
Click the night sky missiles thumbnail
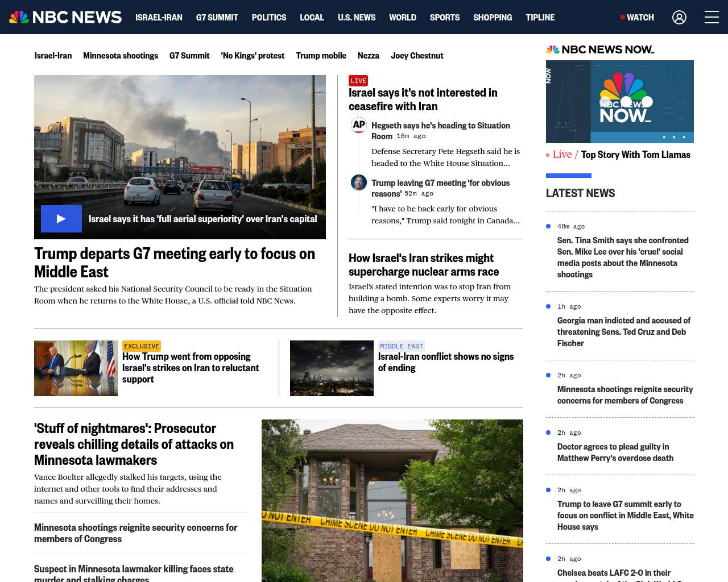pos(332,368)
